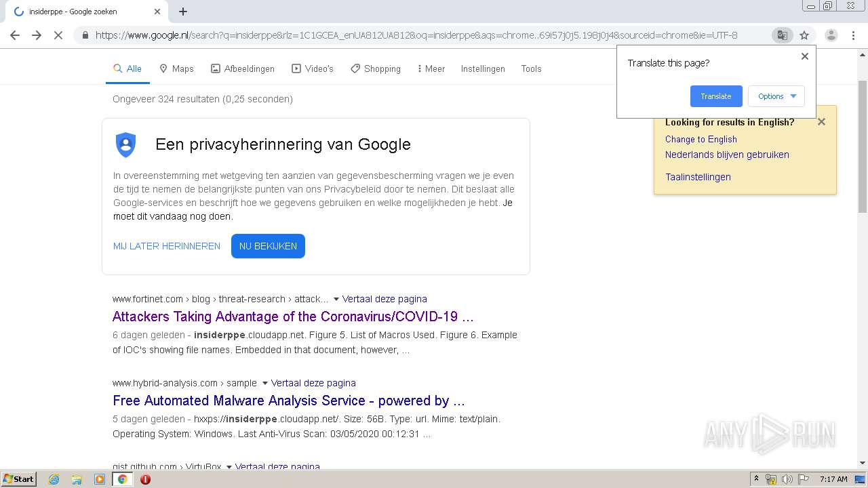Open the search Tools option
Screen dimensions: 868x488
(531, 68)
